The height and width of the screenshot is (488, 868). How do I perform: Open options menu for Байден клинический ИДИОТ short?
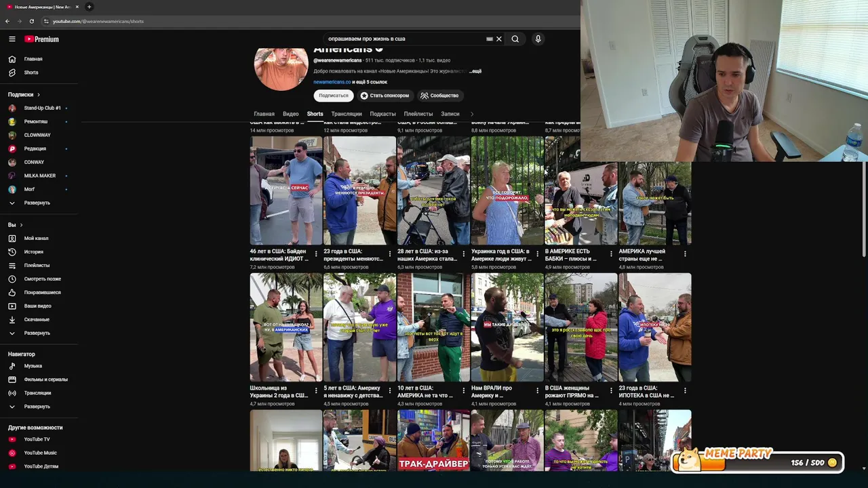(x=316, y=254)
